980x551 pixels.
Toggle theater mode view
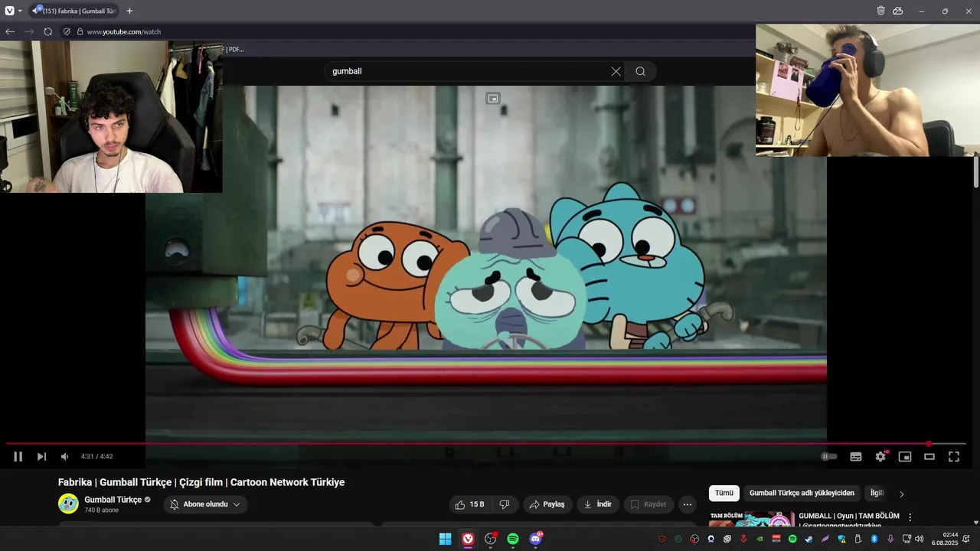pyautogui.click(x=929, y=457)
